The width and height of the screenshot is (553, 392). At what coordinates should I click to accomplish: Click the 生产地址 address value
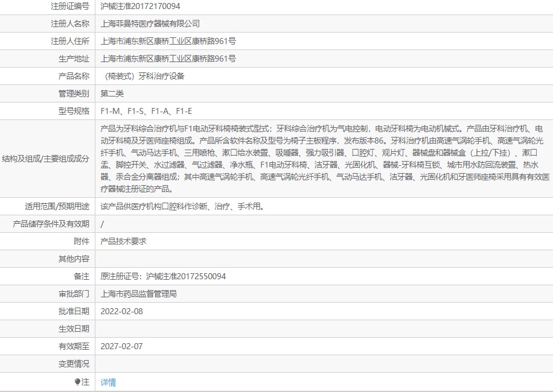[x=168, y=58]
